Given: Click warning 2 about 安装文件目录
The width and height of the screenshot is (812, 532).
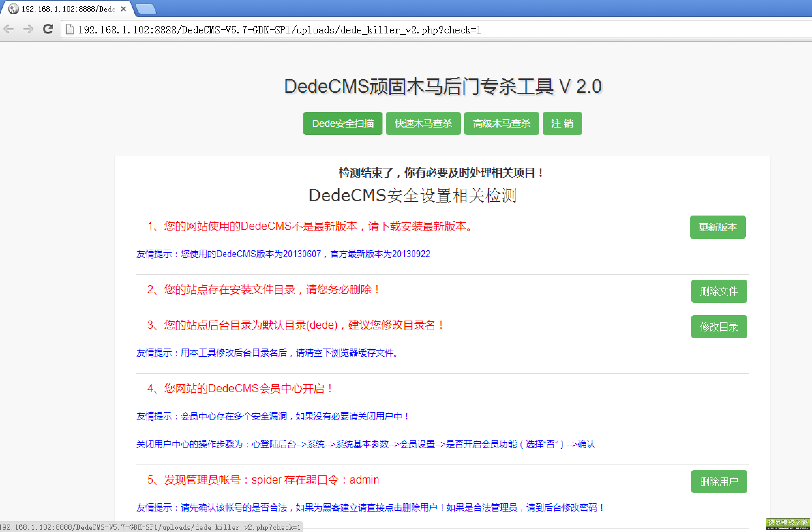Looking at the screenshot, I should [264, 290].
